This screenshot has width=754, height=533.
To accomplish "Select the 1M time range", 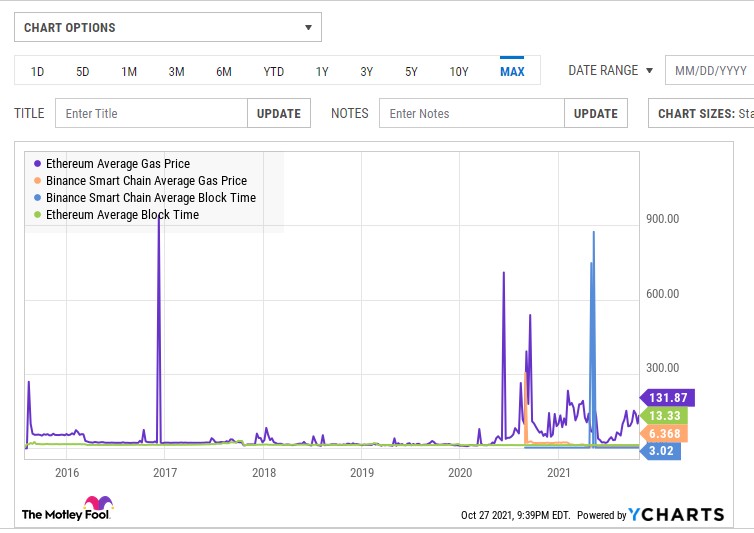I will pos(129,72).
